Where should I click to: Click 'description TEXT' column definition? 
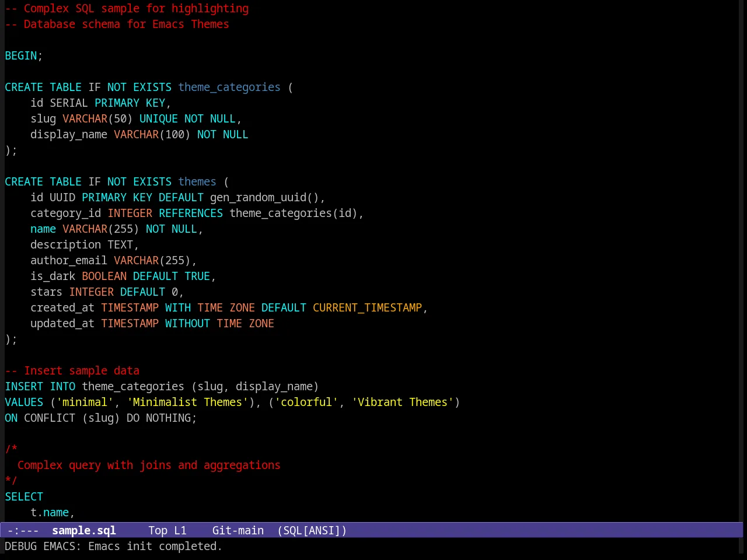(x=82, y=244)
